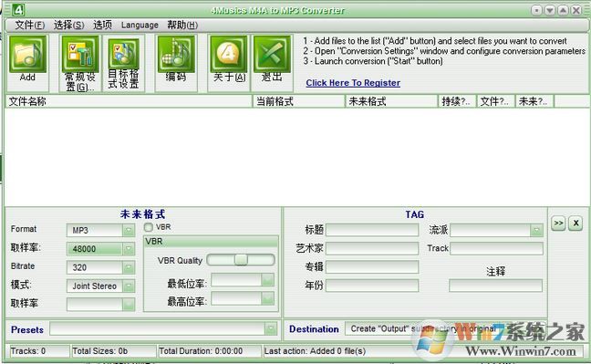Screen dimensions: 591x364
Task: Sort by 文件名称 column header
Action: pos(129,101)
